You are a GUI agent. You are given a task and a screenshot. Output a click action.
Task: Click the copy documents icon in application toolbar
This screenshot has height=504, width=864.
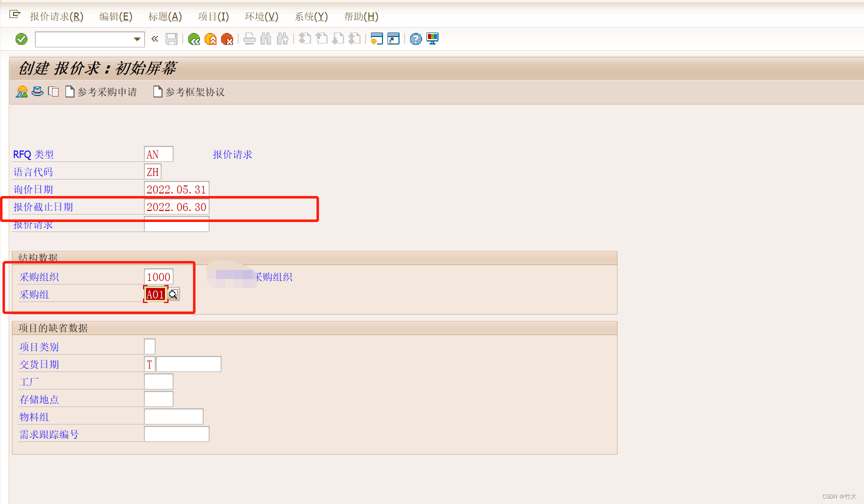pyautogui.click(x=53, y=91)
